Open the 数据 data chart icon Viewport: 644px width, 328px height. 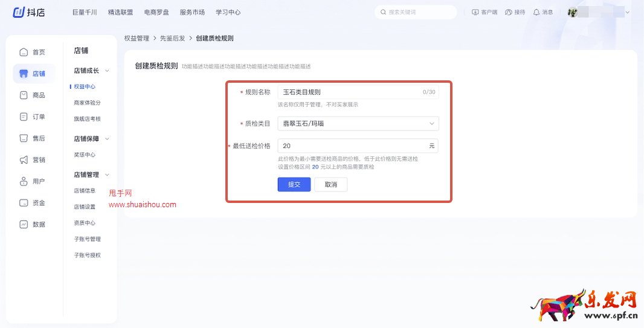tap(24, 224)
